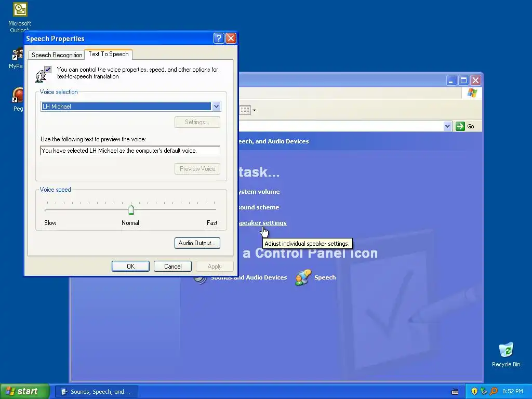532x399 pixels.
Task: Click the 8:52 PM system clock
Action: coord(513,391)
